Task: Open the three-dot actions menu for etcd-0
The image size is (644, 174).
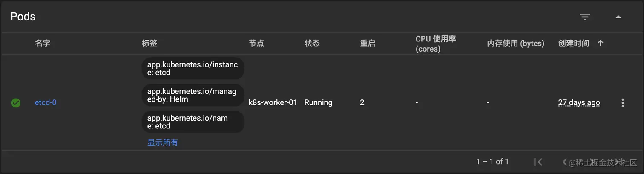Action: (x=623, y=103)
